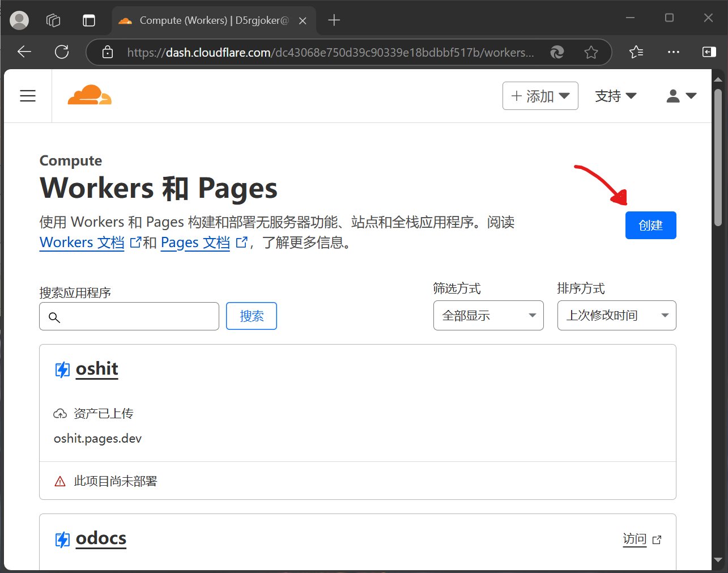Open a new browser tab

tap(334, 20)
